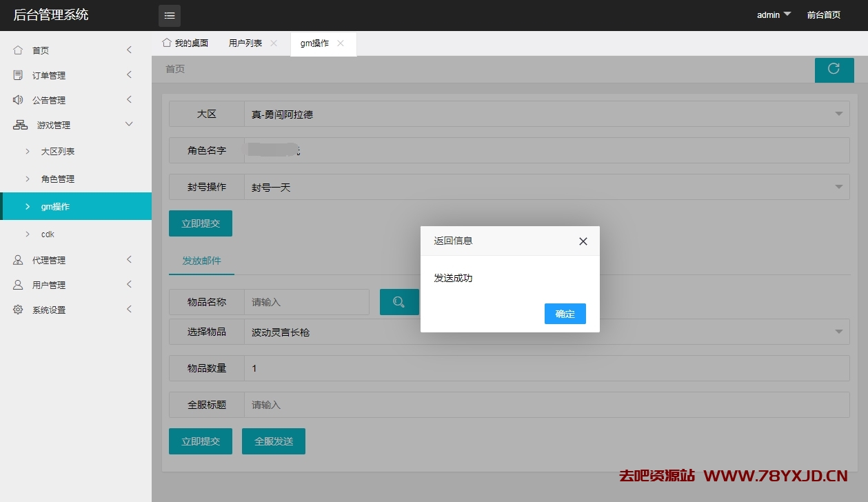This screenshot has height=502, width=868.
Task: Click the 公告管理 speaker icon
Action: click(18, 100)
